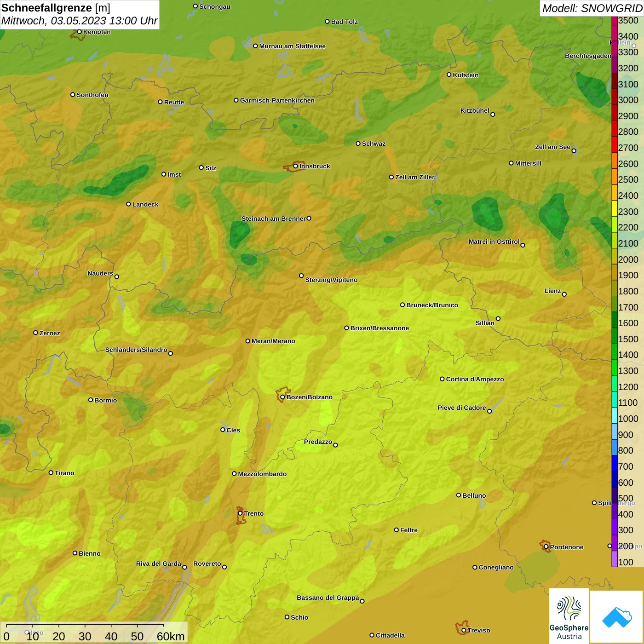Click the 'Brixen/Bressanone' label

[379, 328]
